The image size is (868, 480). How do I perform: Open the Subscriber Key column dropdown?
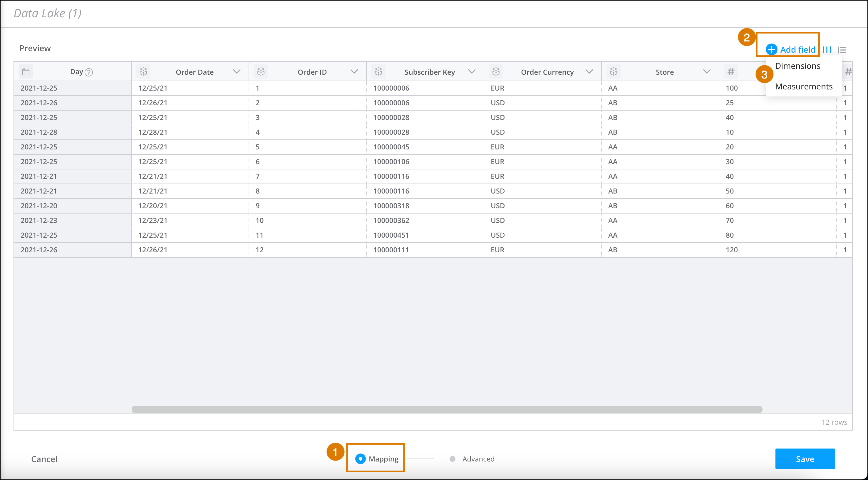pos(472,71)
